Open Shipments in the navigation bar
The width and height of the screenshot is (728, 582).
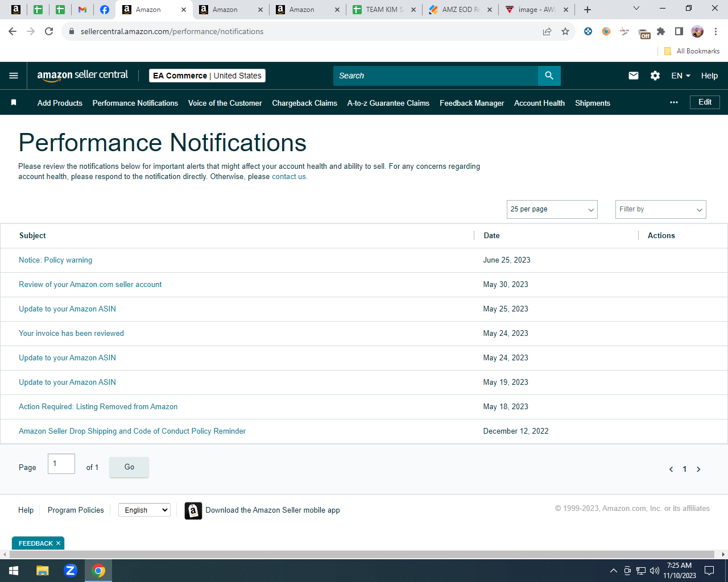coord(593,103)
